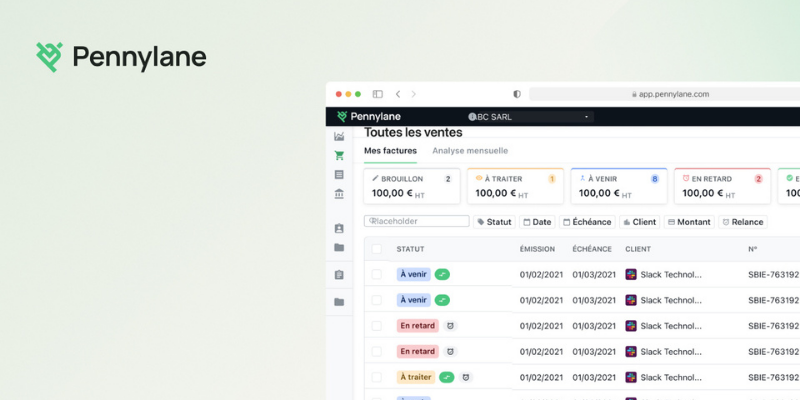Switch to the Analyse mensuelle tab
The image size is (800, 400).
[x=470, y=151]
